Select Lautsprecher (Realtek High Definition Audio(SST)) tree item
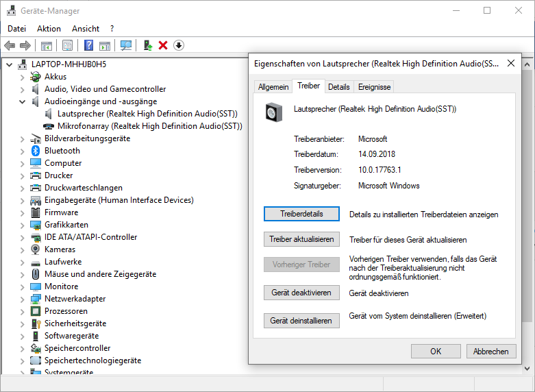The height and width of the screenshot is (392, 535). click(x=147, y=114)
